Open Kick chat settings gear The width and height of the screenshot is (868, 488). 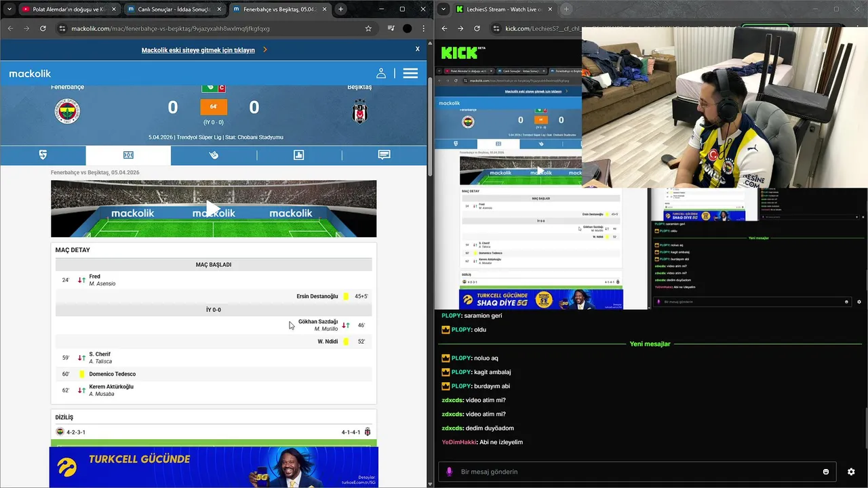point(851,472)
